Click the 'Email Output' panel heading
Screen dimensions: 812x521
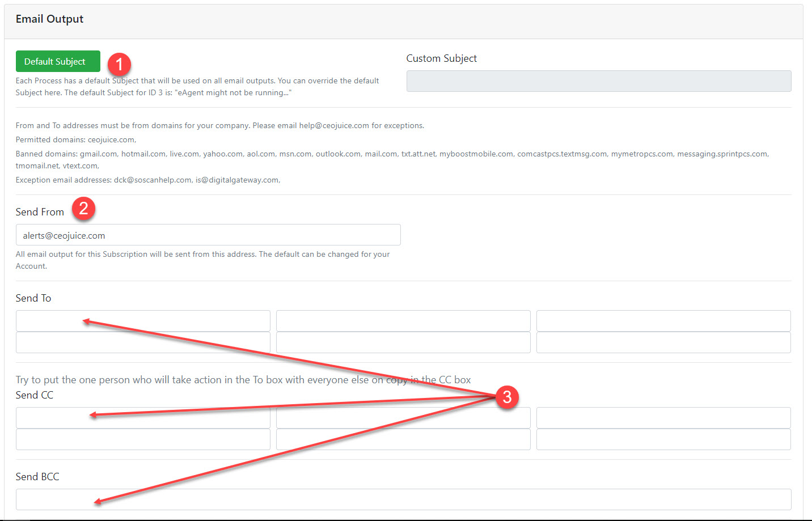point(49,19)
